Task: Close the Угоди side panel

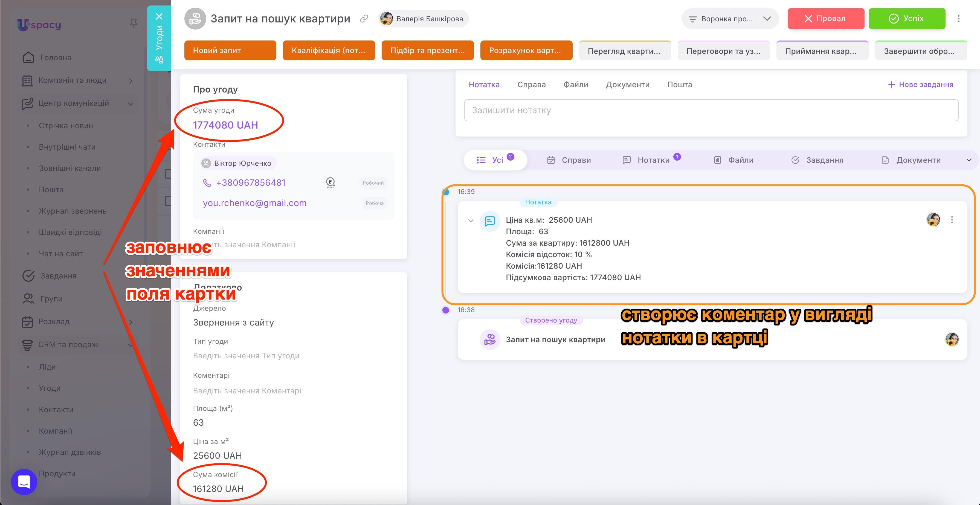Action: point(160,16)
